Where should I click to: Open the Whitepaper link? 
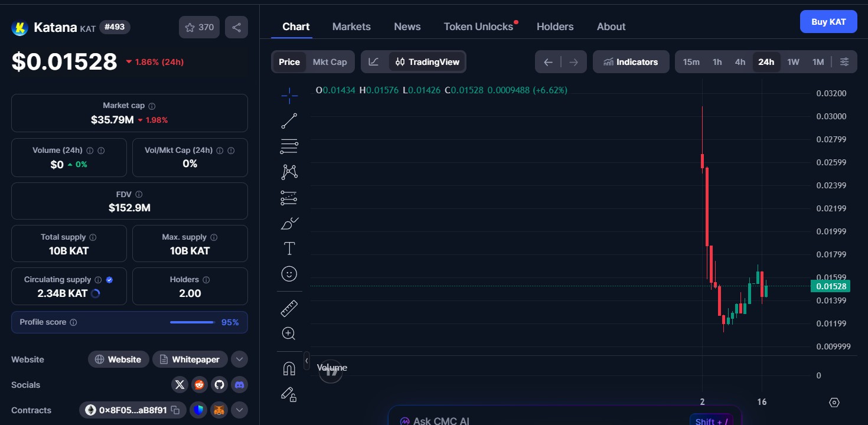pyautogui.click(x=190, y=359)
